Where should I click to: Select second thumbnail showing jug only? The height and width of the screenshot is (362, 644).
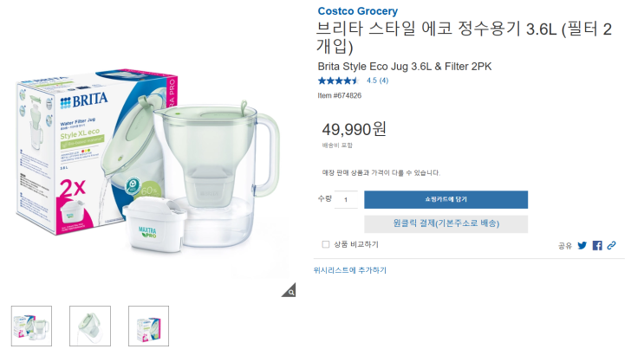[90, 326]
